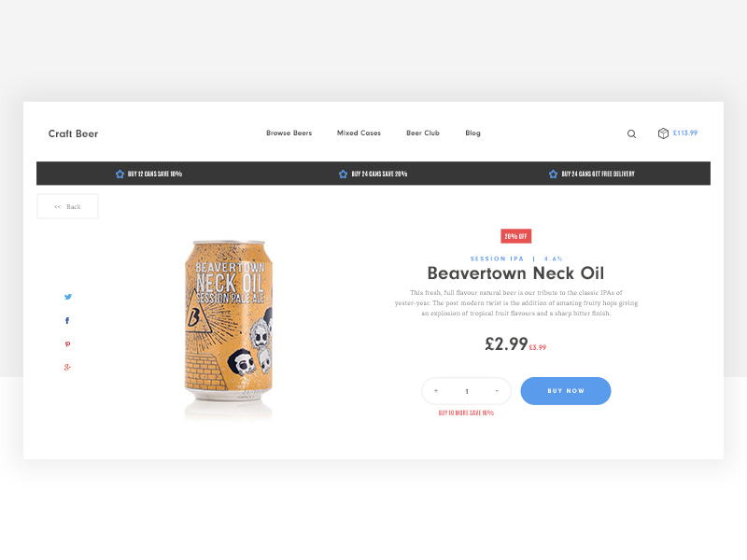Share via Google Plus icon

pyautogui.click(x=67, y=367)
